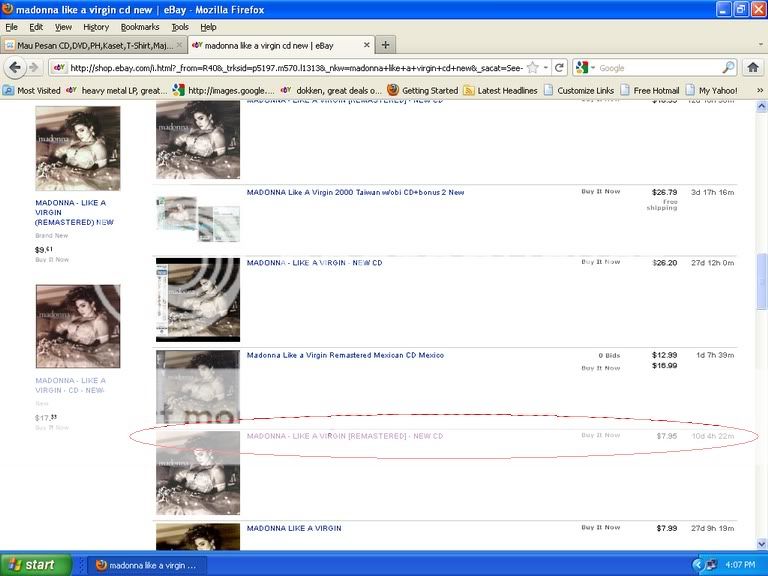Open sidebar LIKE A VIRGIN - CD - NEW link
This screenshot has height=576, width=768.
[x=71, y=385]
